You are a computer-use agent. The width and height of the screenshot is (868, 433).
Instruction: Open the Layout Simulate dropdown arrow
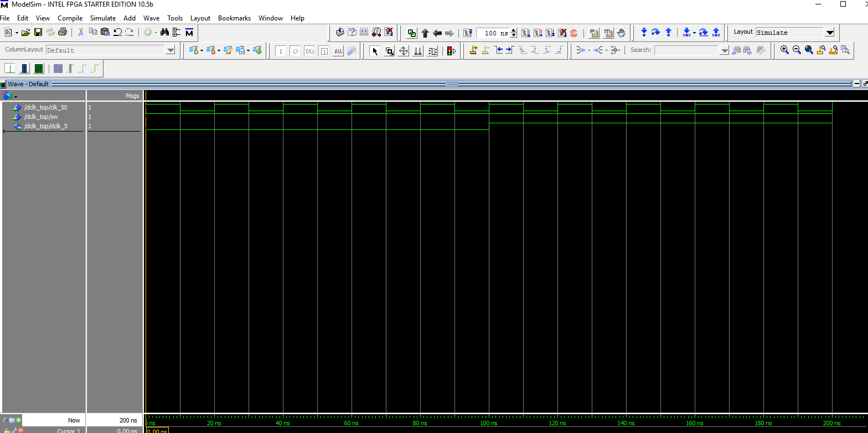830,33
